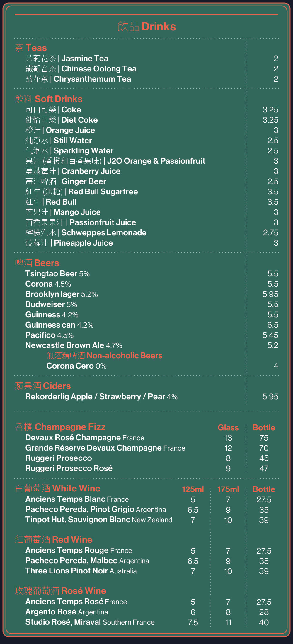Screen dimensions: 293x644
Task: Click Corona Cero 0% item
Action: pos(76,366)
